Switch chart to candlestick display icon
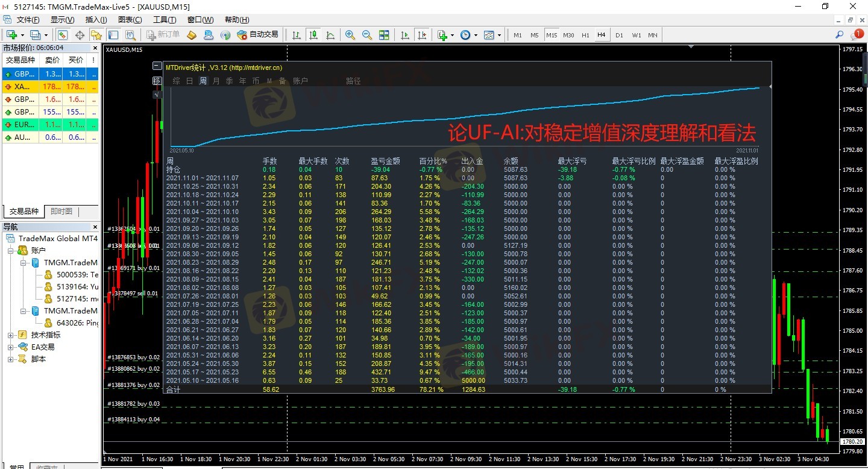The width and height of the screenshot is (868, 469). [x=313, y=35]
